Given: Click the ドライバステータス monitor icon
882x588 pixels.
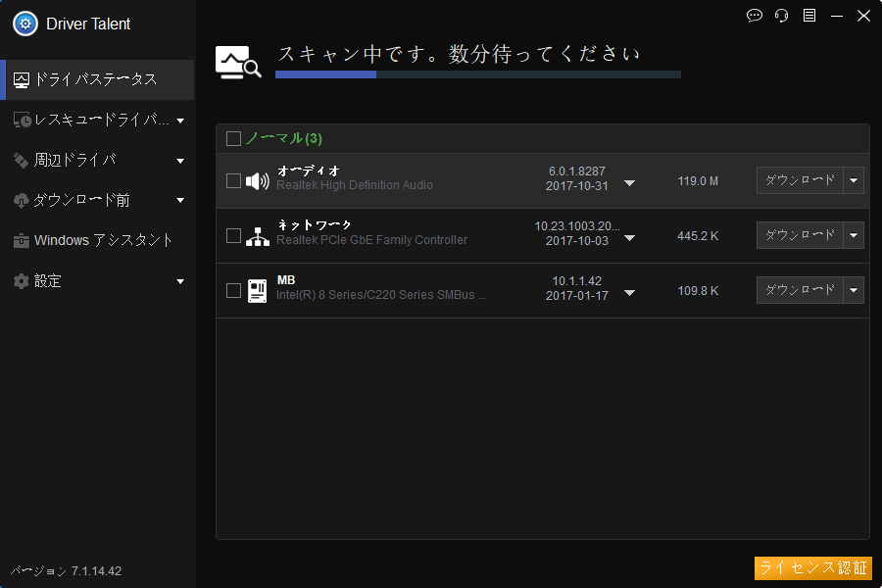Looking at the screenshot, I should tap(22, 80).
